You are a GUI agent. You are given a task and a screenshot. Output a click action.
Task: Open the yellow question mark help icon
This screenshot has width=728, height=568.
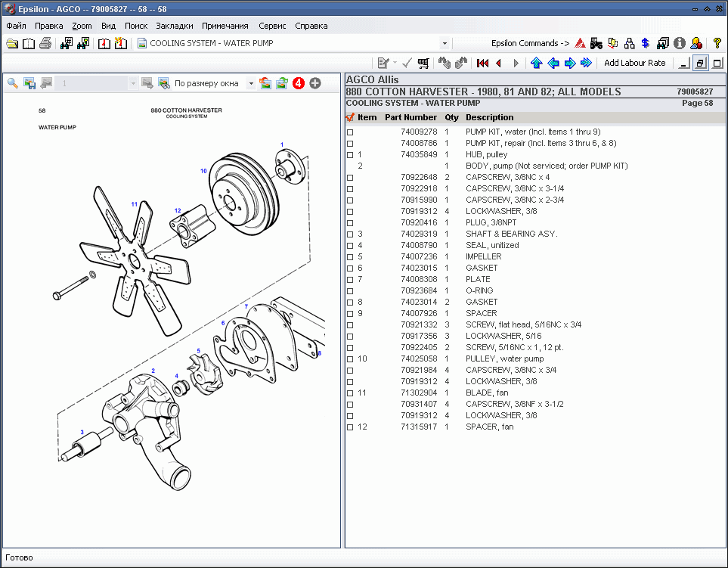pyautogui.click(x=717, y=43)
